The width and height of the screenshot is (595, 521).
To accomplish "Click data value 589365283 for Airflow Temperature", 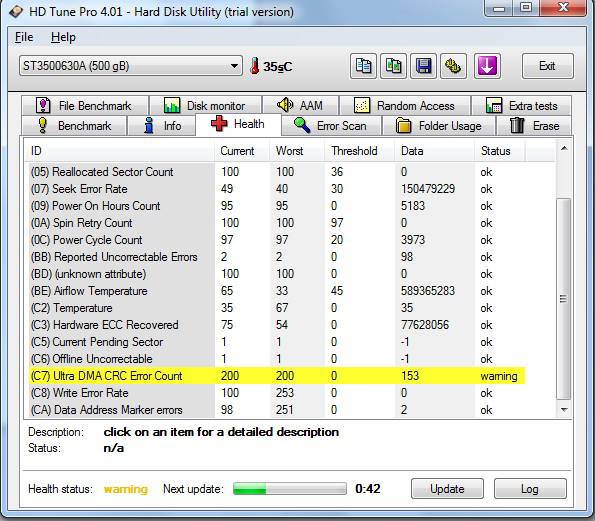I will tap(428, 291).
